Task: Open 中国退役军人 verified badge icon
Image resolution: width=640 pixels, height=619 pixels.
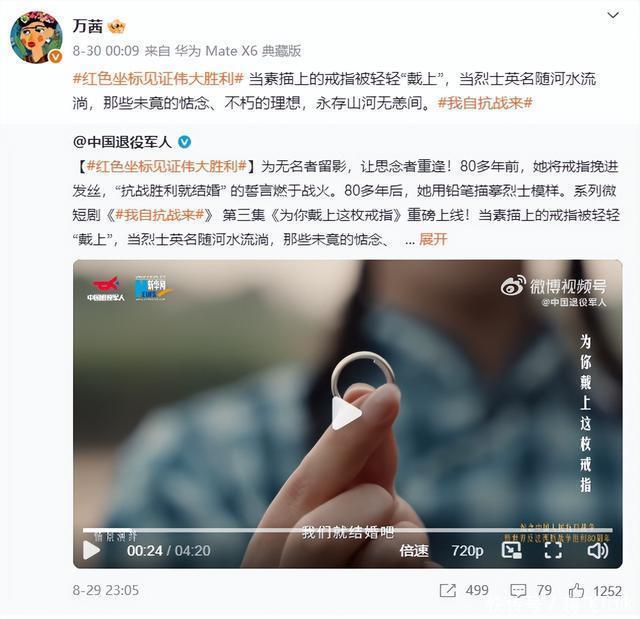Action: [x=184, y=142]
